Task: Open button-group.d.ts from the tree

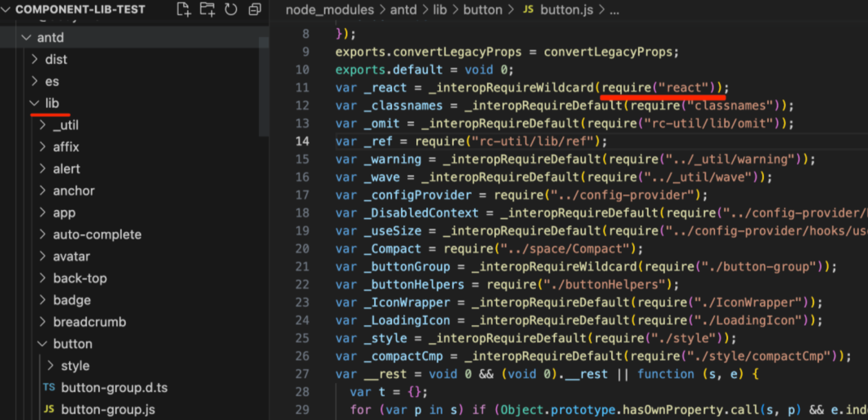Action: tap(114, 388)
